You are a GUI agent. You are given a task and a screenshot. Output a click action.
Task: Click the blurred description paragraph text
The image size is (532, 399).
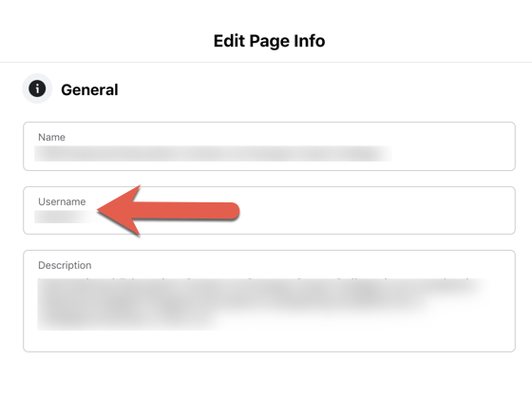coord(261,304)
